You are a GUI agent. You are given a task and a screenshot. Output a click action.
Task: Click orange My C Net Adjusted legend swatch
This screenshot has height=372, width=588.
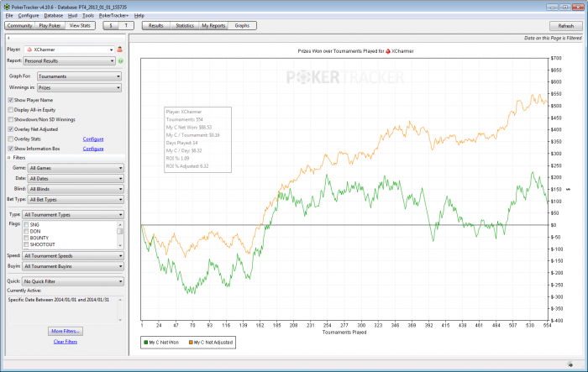[x=191, y=343]
